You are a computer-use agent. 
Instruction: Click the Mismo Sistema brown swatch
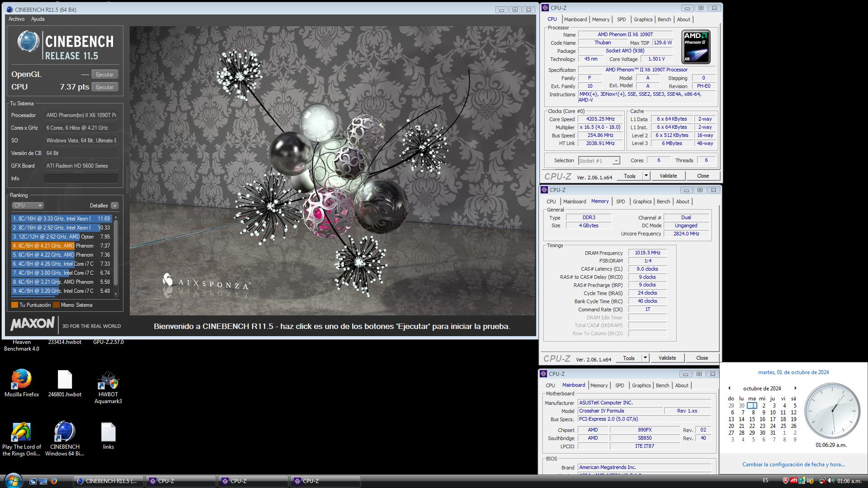pyautogui.click(x=56, y=305)
